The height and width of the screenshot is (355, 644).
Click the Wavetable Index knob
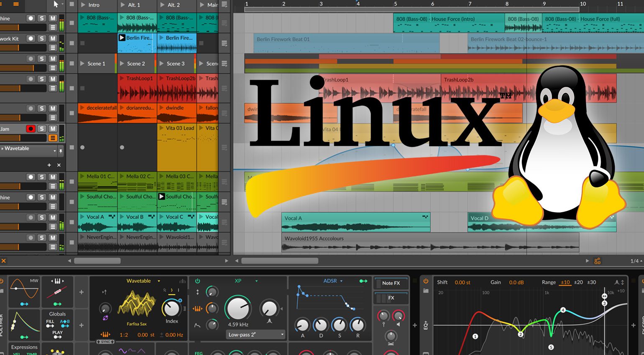(x=171, y=308)
